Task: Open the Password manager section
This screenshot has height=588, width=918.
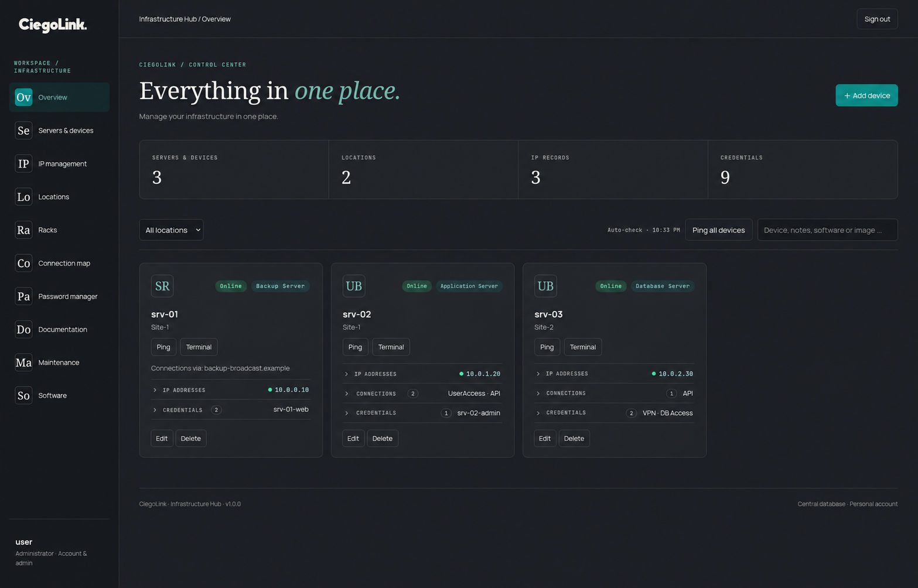Action: [59, 296]
